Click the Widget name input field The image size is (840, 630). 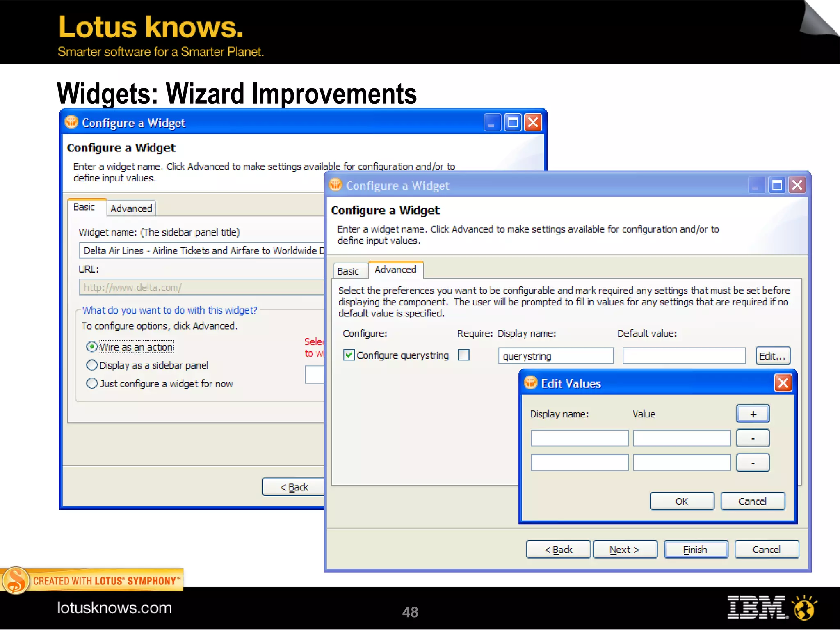pyautogui.click(x=202, y=250)
